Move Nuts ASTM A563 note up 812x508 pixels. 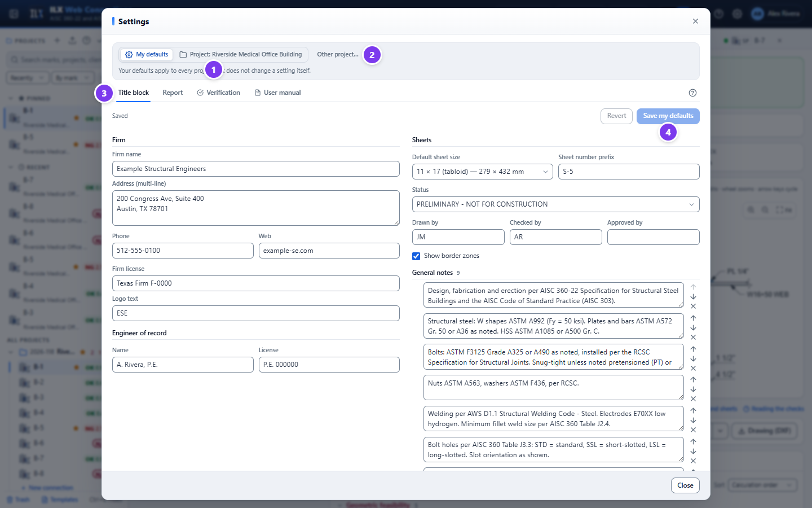pyautogui.click(x=693, y=379)
